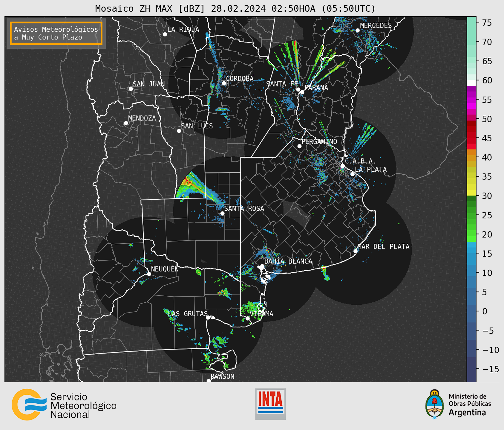Click the LAS GRUTAS city marker dot
Viewport: 504px width, 430px height.
point(208,318)
